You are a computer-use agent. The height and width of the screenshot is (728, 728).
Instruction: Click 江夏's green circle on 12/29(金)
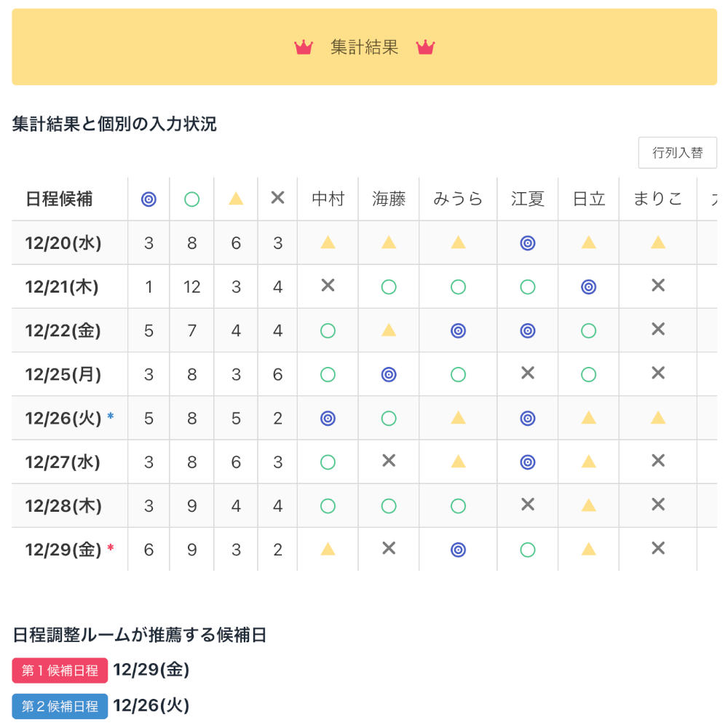tap(528, 550)
